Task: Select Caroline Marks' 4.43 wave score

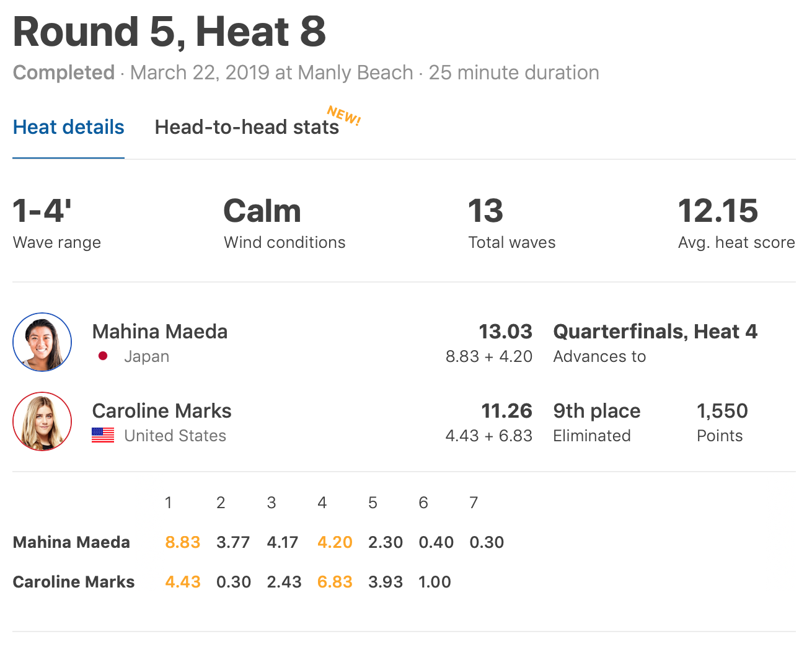Action: click(182, 582)
